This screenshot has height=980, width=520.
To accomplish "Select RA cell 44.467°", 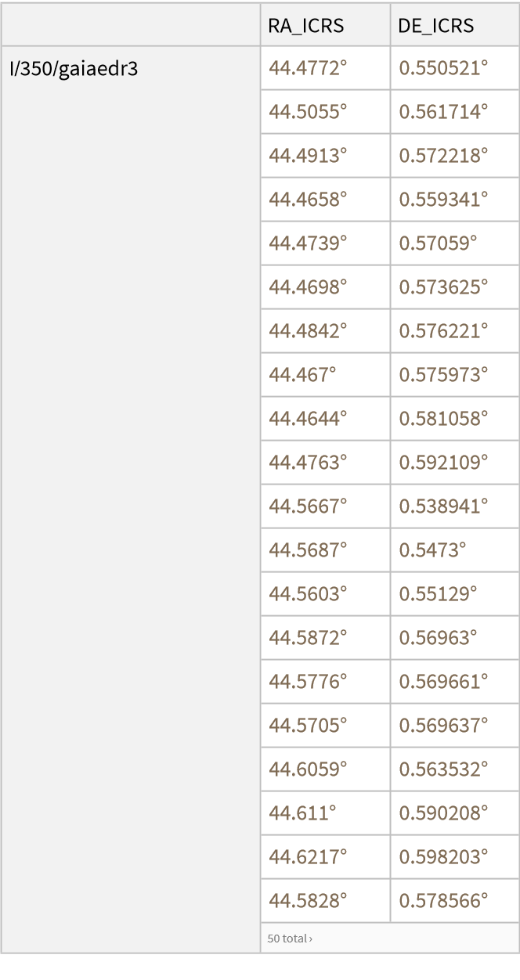I will point(302,375).
